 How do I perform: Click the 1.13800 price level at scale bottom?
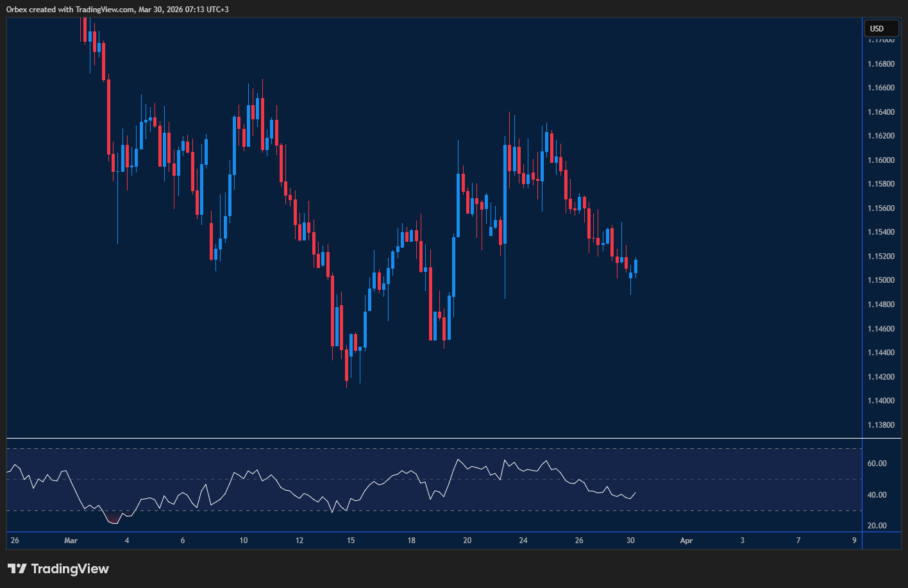pyautogui.click(x=883, y=424)
